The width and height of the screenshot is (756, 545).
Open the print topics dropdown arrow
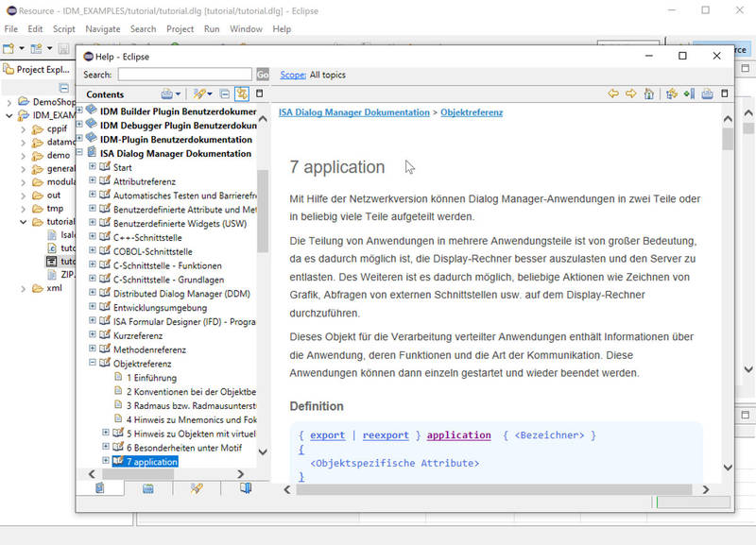point(178,94)
